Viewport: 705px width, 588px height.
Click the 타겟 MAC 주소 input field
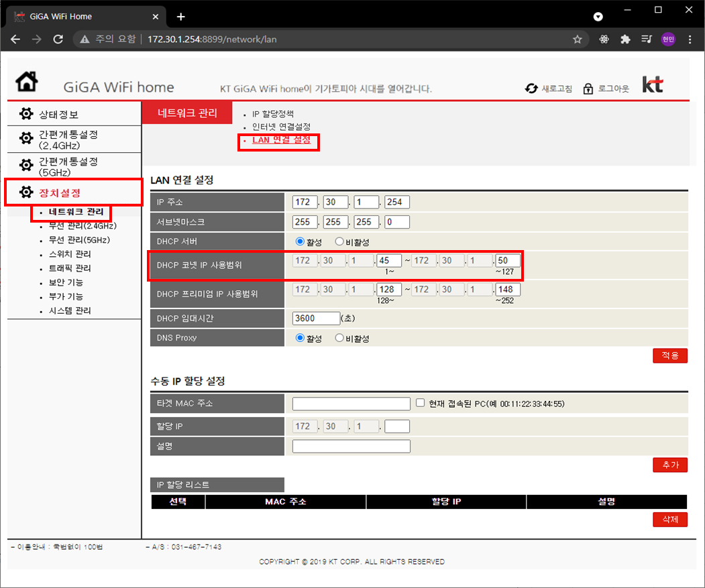pyautogui.click(x=351, y=404)
